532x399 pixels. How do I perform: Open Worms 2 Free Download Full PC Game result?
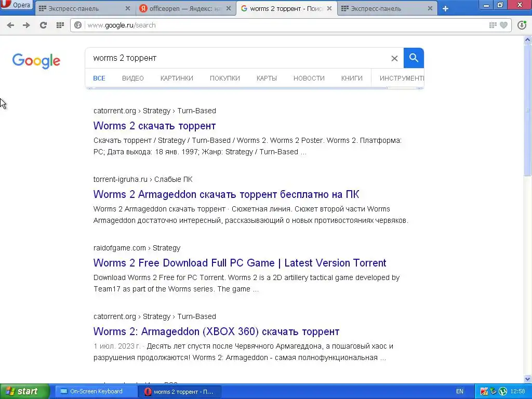tap(240, 263)
